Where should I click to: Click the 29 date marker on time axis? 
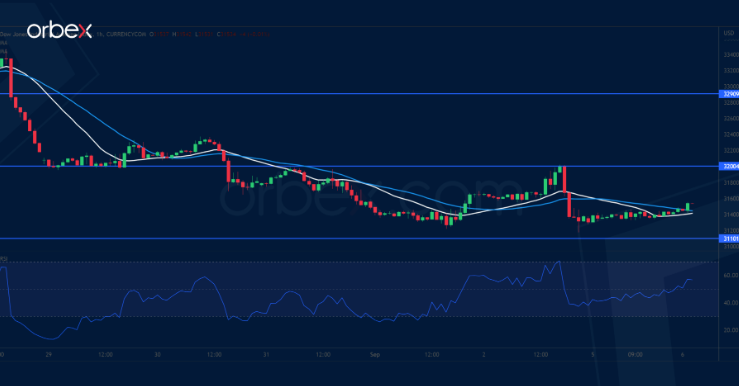click(49, 354)
